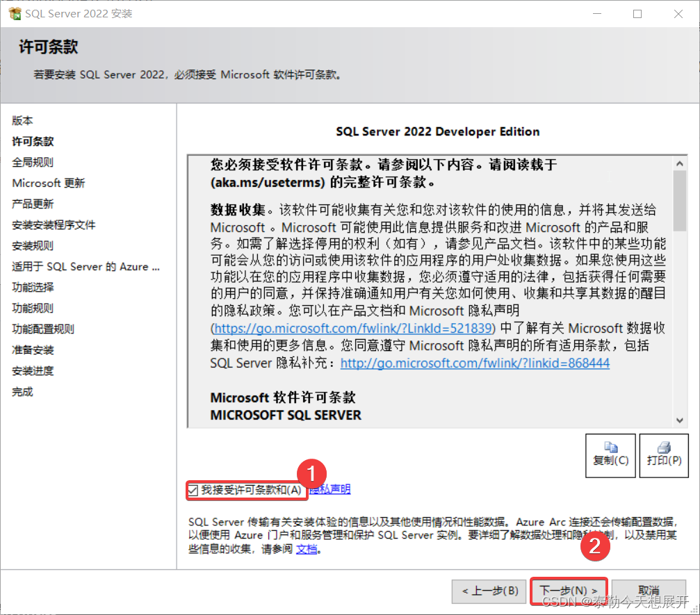700x615 pixels.
Task: Click the license text scroll up arrow
Action: 679,164
